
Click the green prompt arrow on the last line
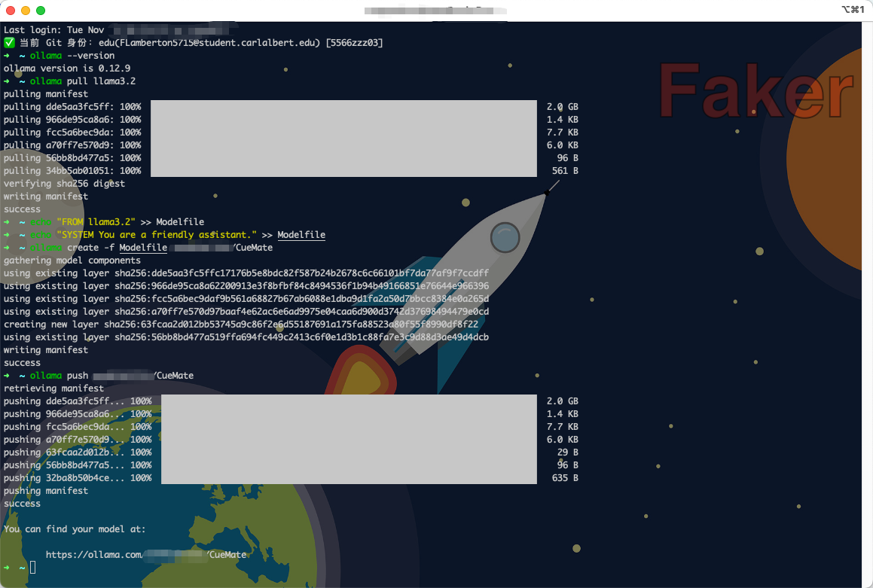coord(7,567)
